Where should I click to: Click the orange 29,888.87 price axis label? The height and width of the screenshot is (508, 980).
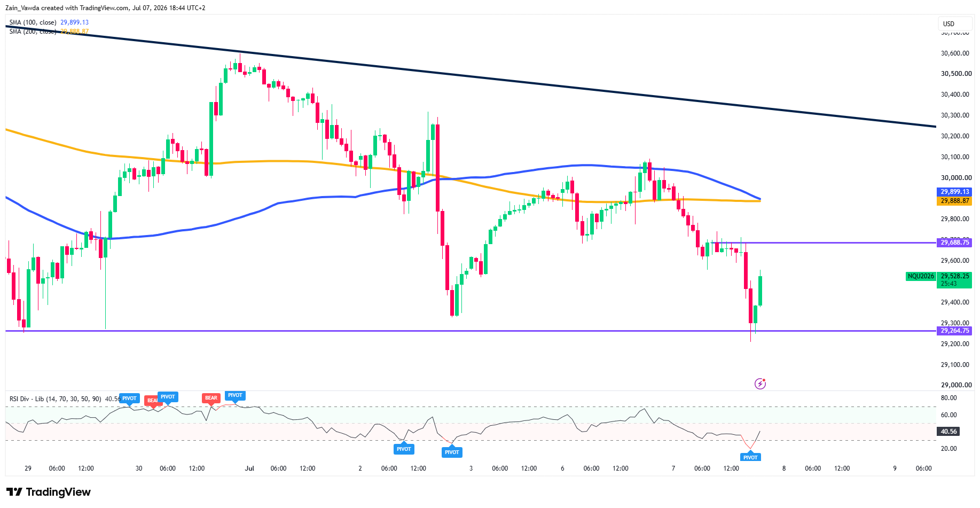(954, 201)
